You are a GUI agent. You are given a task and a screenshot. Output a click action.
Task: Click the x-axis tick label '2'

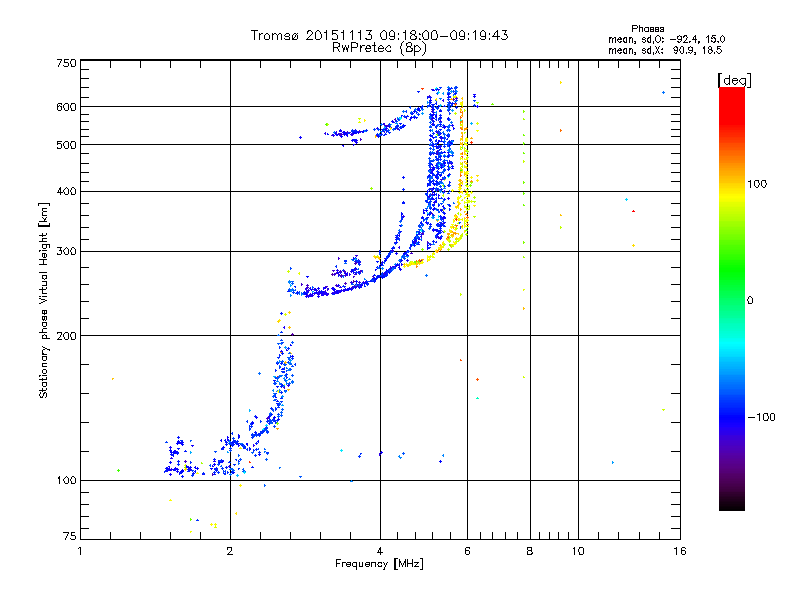[230, 551]
